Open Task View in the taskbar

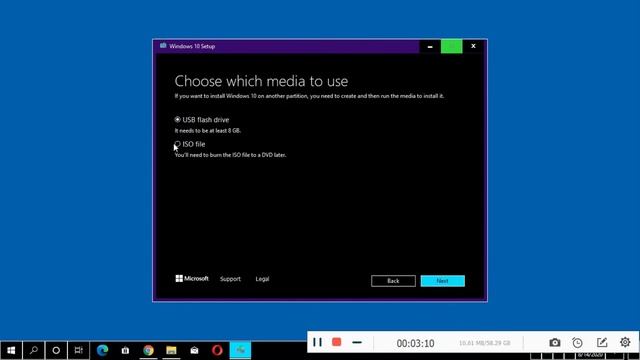coord(78,350)
